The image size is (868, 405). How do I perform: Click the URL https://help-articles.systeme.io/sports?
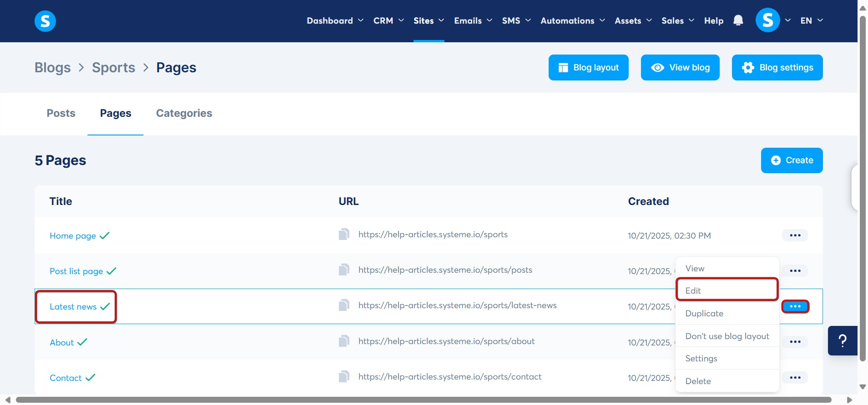pyautogui.click(x=433, y=234)
